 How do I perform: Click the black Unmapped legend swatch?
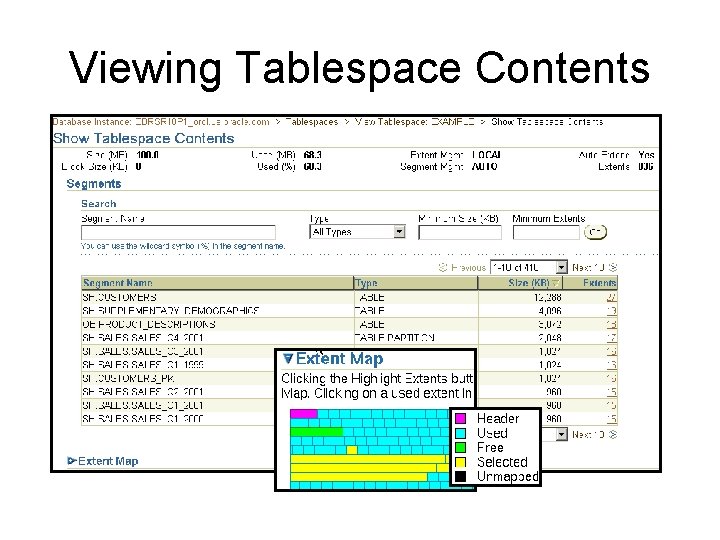[x=460, y=476]
